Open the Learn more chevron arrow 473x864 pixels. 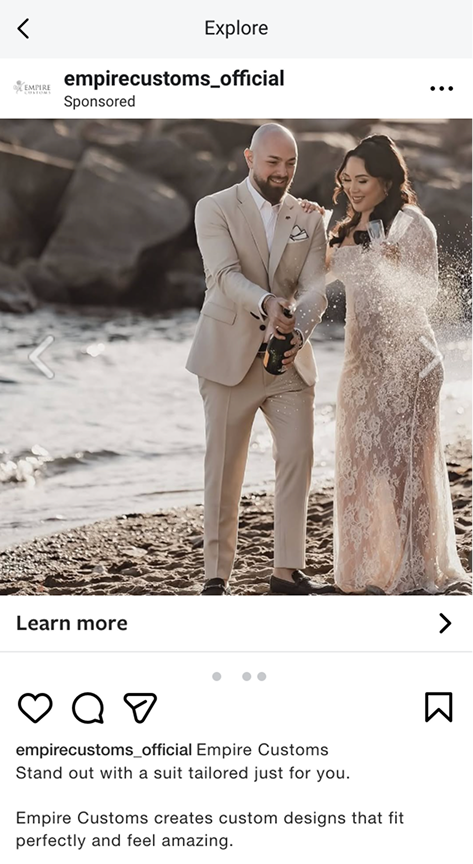pyautogui.click(x=445, y=623)
